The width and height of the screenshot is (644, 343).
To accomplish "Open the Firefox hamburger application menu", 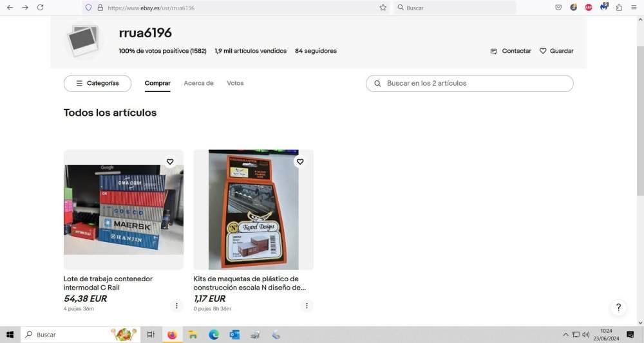I will pyautogui.click(x=634, y=7).
